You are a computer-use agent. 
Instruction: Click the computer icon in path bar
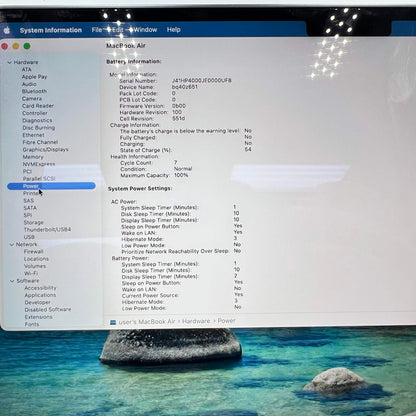pos(113,323)
